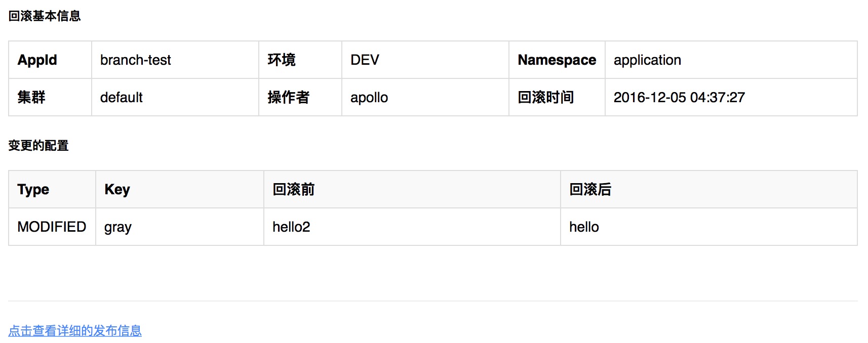Click the hello2 before-rollback value
868x343 pixels.
click(x=291, y=227)
